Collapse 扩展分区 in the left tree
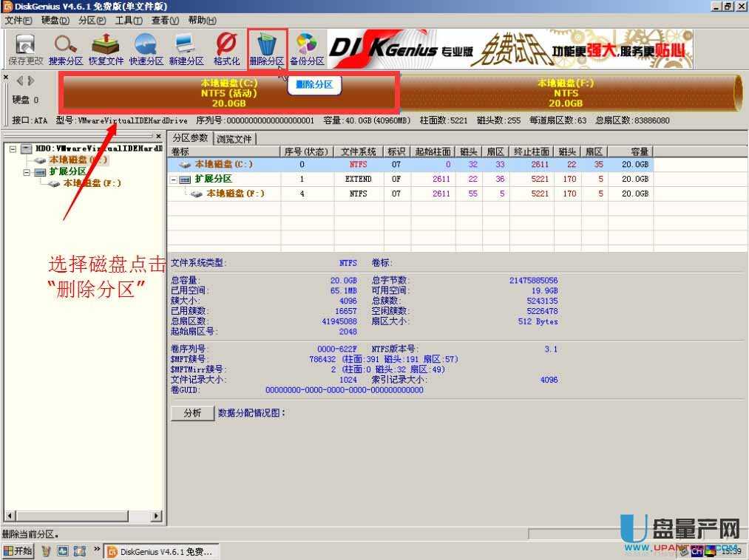The height and width of the screenshot is (560, 749). (x=27, y=172)
